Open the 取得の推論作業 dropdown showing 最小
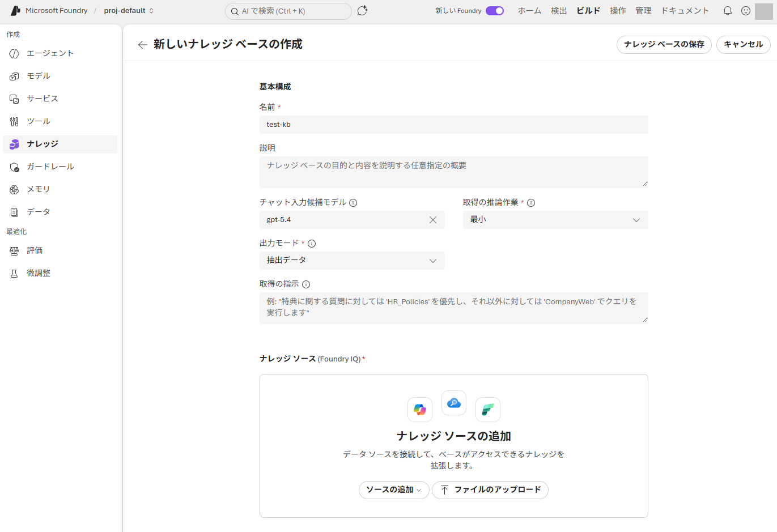Viewport: 777px width, 532px height. coord(555,220)
